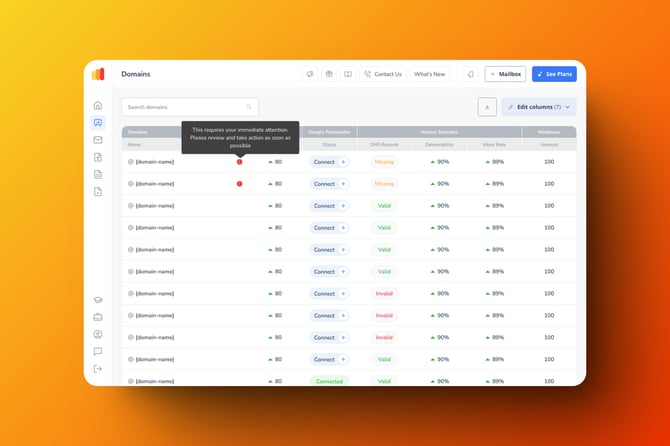The image size is (670, 446).
Task: Click the plus on the first row's Connect button
Action: pos(343,161)
